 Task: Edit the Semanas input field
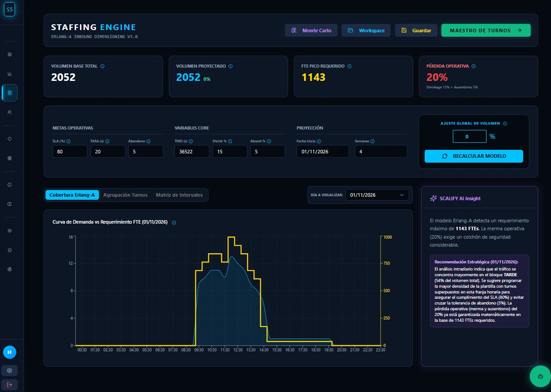381,152
